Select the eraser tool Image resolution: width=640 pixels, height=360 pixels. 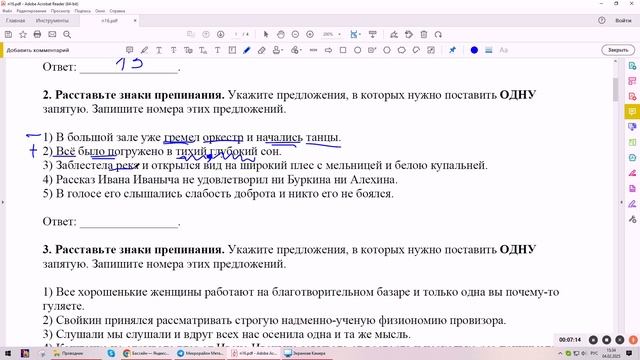(x=261, y=50)
